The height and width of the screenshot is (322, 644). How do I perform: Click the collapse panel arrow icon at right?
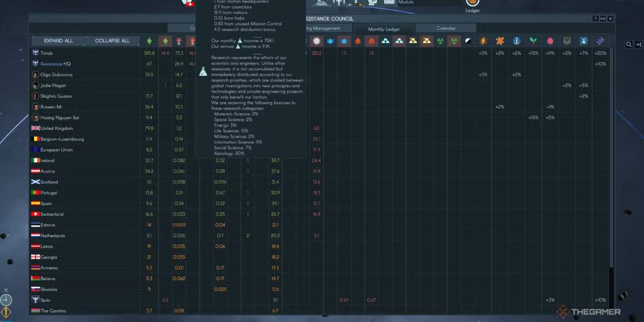(638, 45)
